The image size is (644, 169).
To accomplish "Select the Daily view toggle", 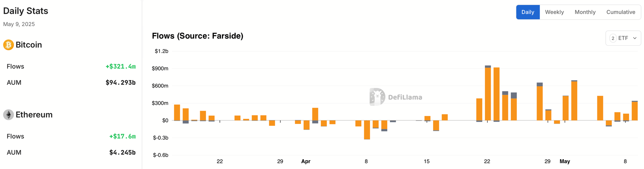I will pos(528,12).
